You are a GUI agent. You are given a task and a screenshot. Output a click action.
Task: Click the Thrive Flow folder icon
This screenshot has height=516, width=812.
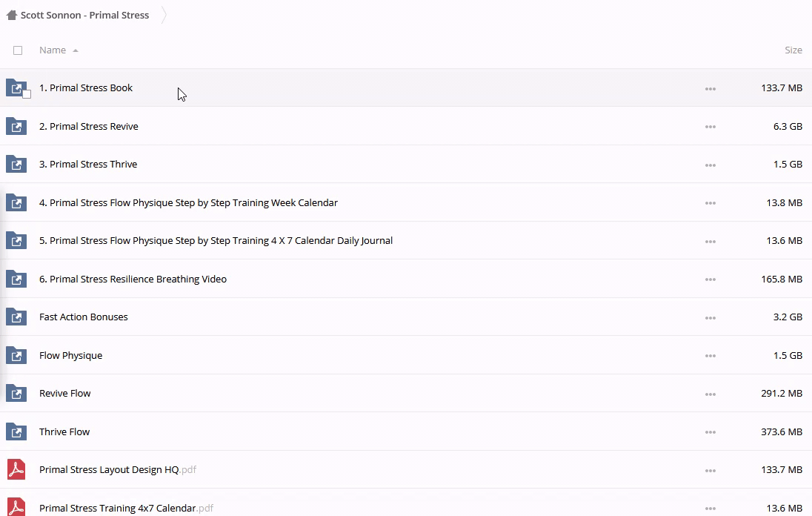pyautogui.click(x=16, y=431)
